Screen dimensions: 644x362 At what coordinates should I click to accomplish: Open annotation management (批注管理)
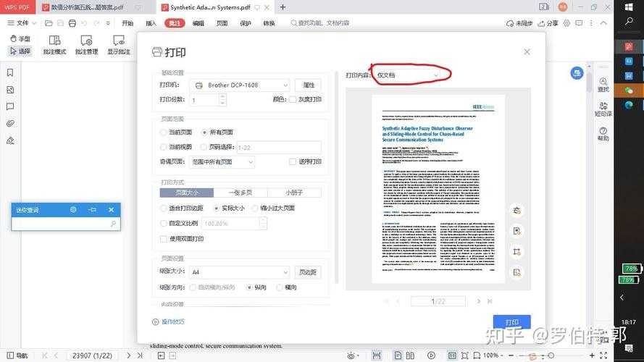87,45
